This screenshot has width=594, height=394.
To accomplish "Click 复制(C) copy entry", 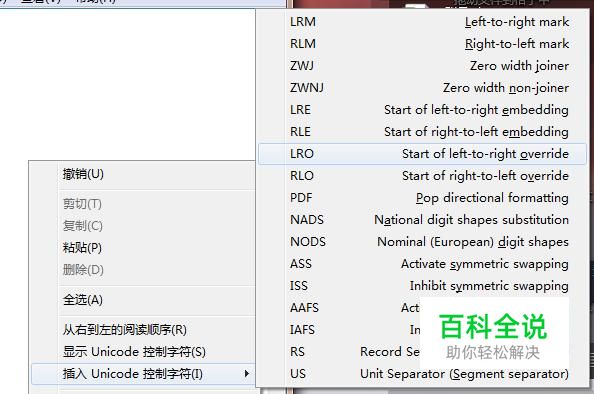I will pos(143,225).
